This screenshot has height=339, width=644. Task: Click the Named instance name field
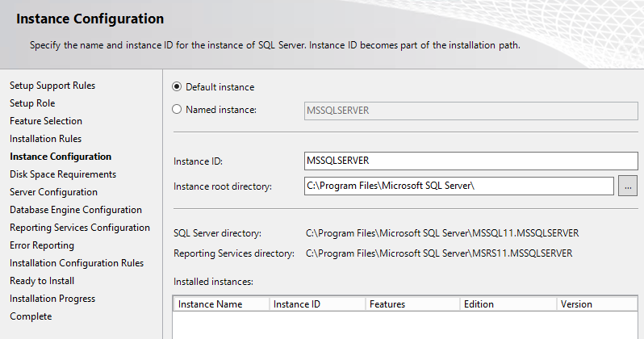[470, 111]
